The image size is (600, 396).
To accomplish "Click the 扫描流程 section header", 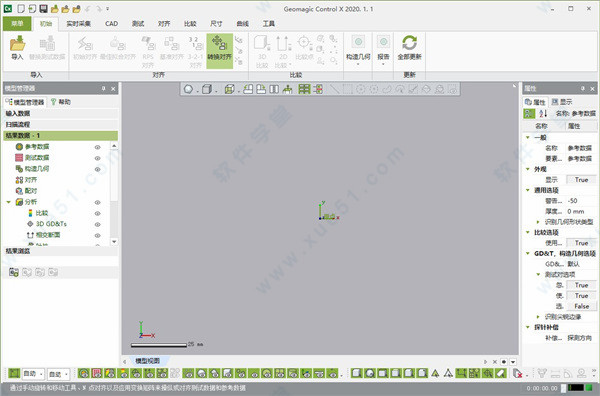I will click(60, 124).
